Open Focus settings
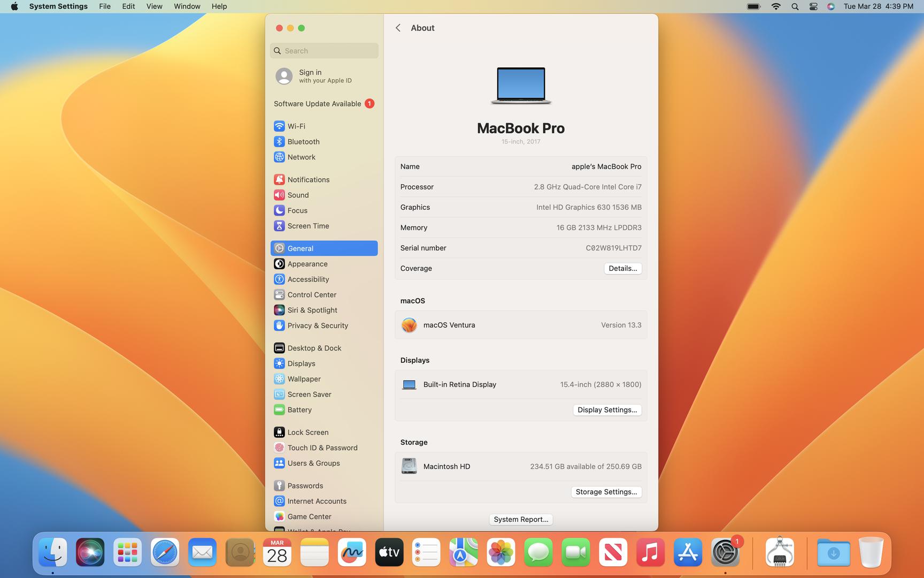 (324, 211)
